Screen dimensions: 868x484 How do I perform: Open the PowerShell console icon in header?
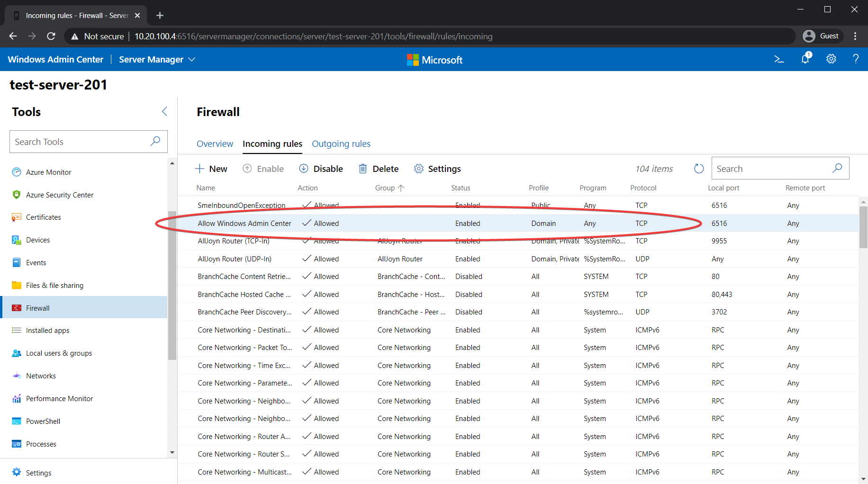pos(779,59)
